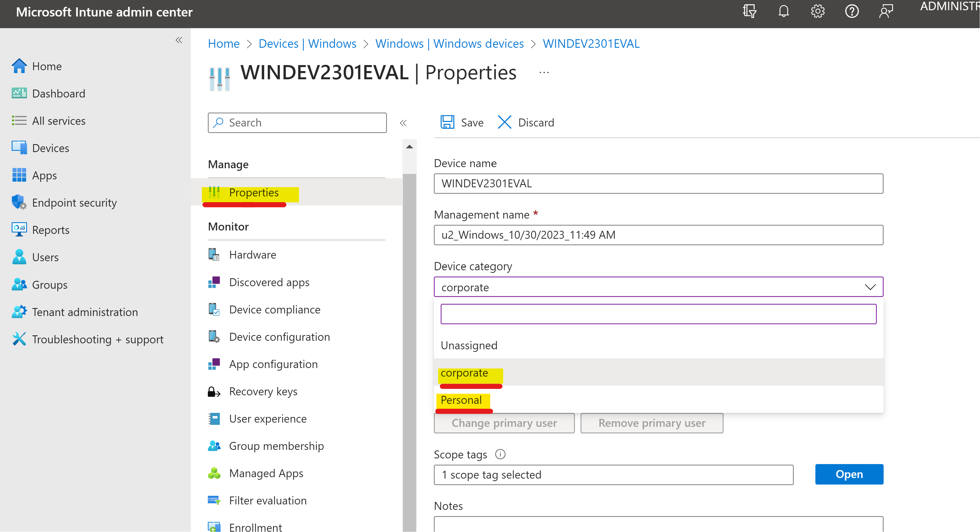Choose Unassigned from category list
980x532 pixels.
pyautogui.click(x=658, y=345)
